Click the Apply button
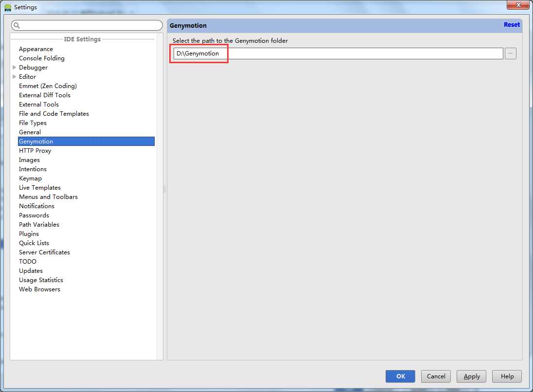The image size is (533, 392). [471, 376]
